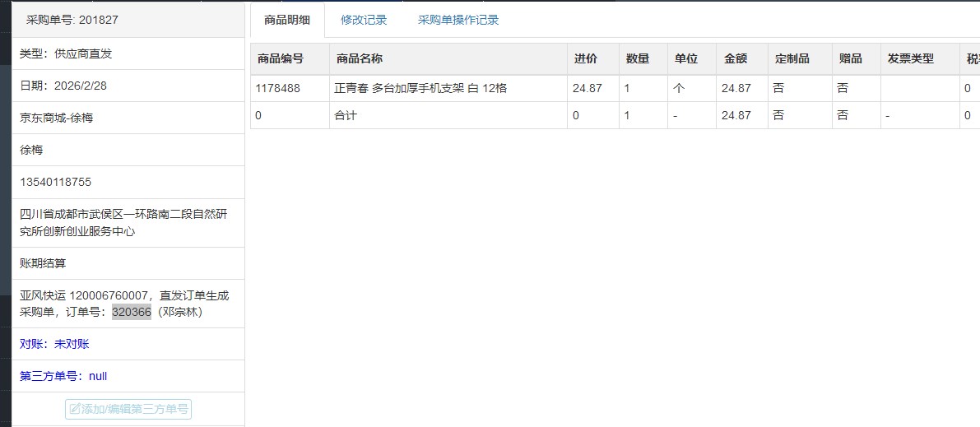Select the 正青春 多台加厚手机支架 product name
Viewport: 980px width, 427px height.
[x=420, y=88]
